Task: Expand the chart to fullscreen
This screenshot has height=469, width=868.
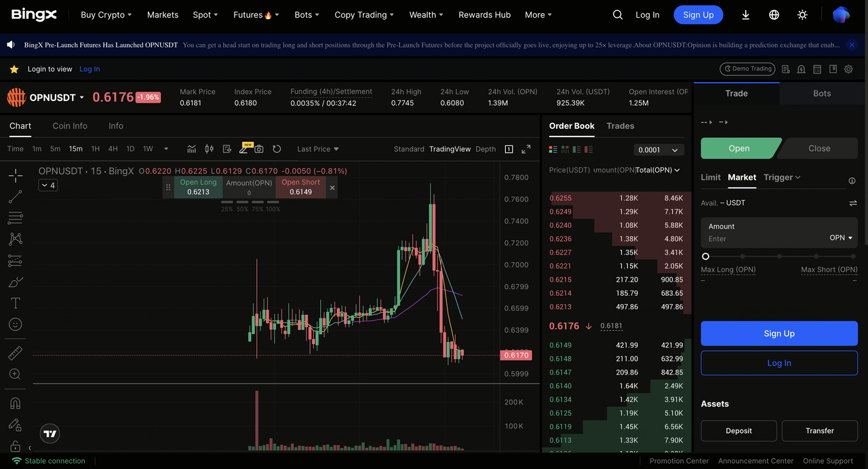Action: click(x=526, y=149)
